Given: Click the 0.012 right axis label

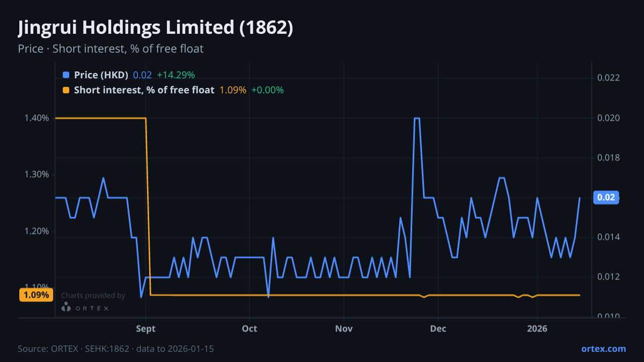Looking at the screenshot, I should tap(609, 277).
